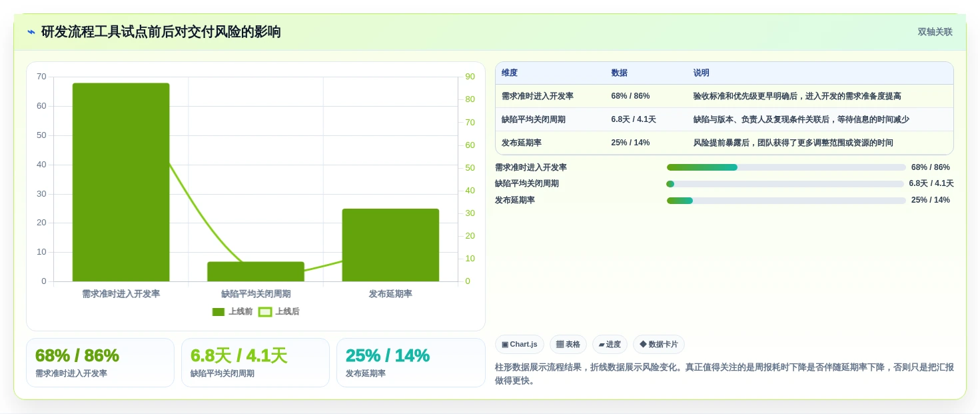This screenshot has height=414, width=980.
Task: Click the 缺陷平均关闭周期 progress bar
Action: pos(785,184)
